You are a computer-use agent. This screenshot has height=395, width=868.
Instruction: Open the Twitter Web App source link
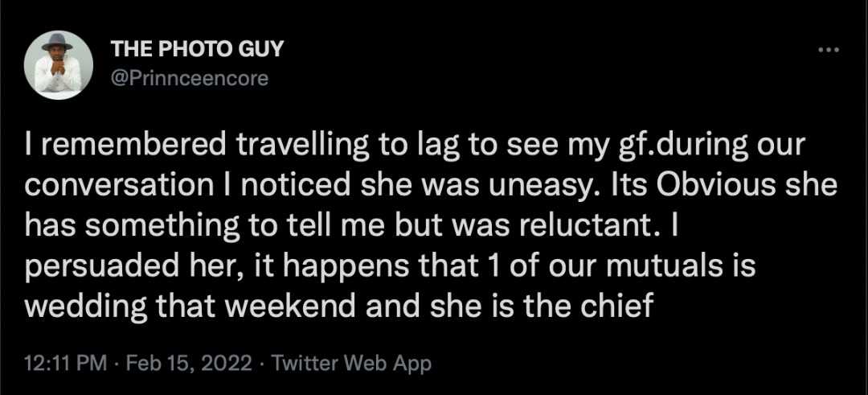tap(352, 364)
